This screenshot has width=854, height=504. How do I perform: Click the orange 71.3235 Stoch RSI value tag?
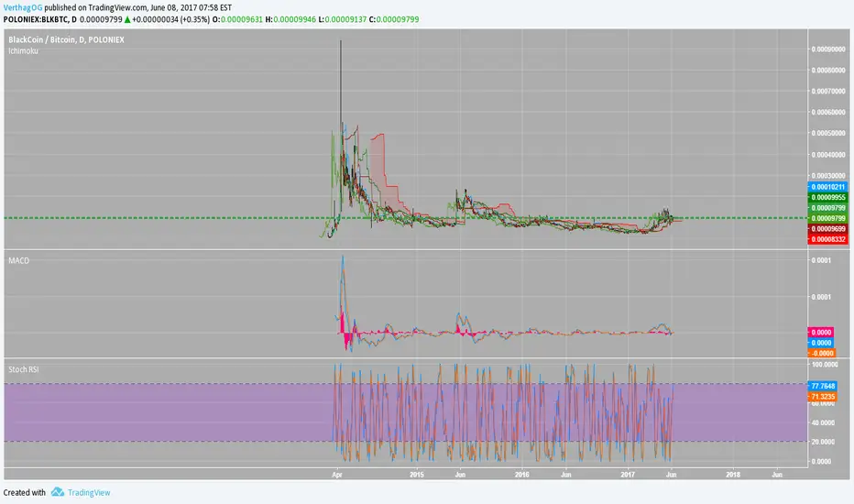(x=823, y=397)
